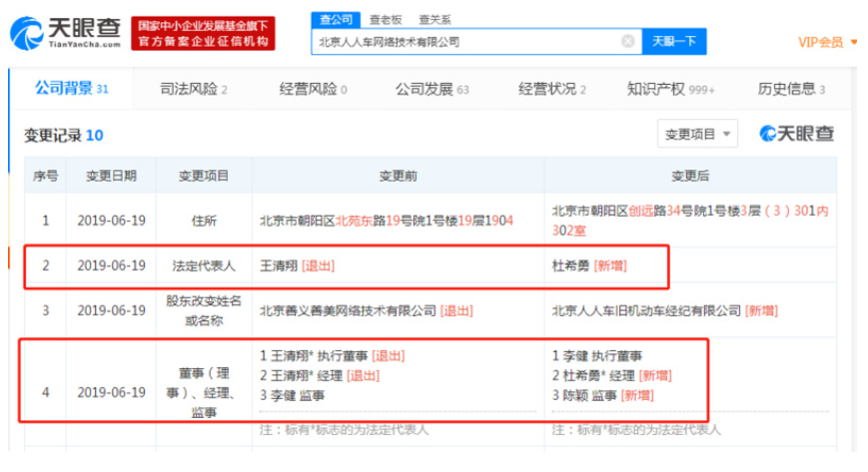
Task: Click the 变更后 column header
Action: (690, 176)
